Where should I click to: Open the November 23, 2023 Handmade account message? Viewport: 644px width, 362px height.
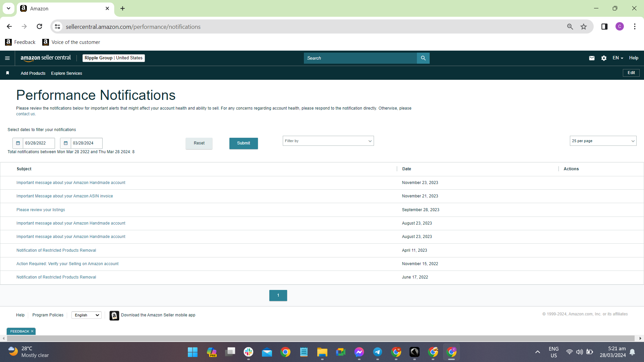point(71,183)
